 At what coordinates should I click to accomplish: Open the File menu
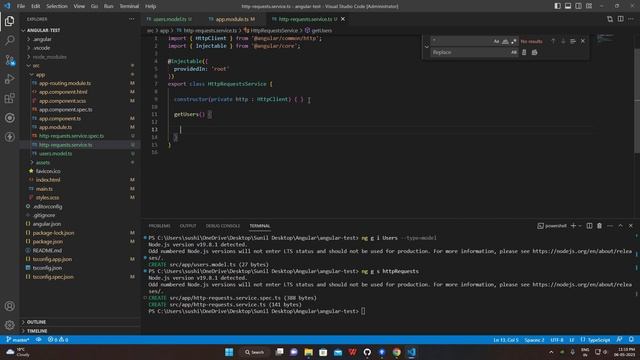point(21,6)
